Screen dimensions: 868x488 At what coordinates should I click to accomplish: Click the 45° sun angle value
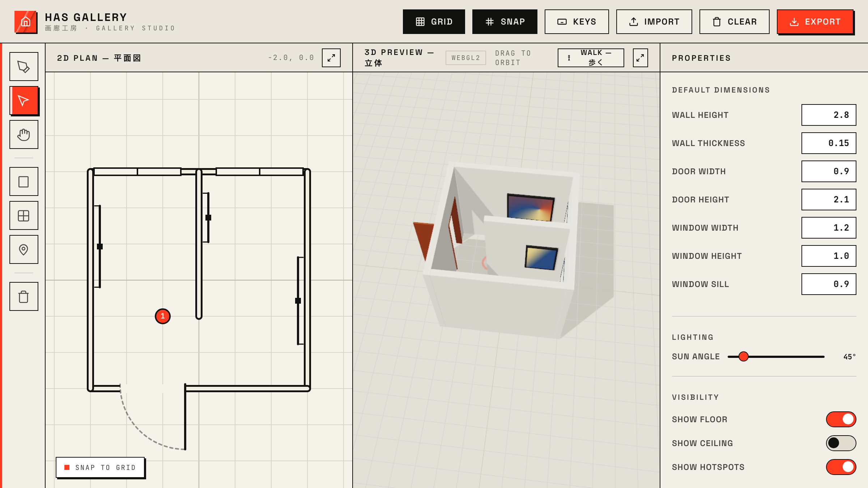pyautogui.click(x=850, y=357)
